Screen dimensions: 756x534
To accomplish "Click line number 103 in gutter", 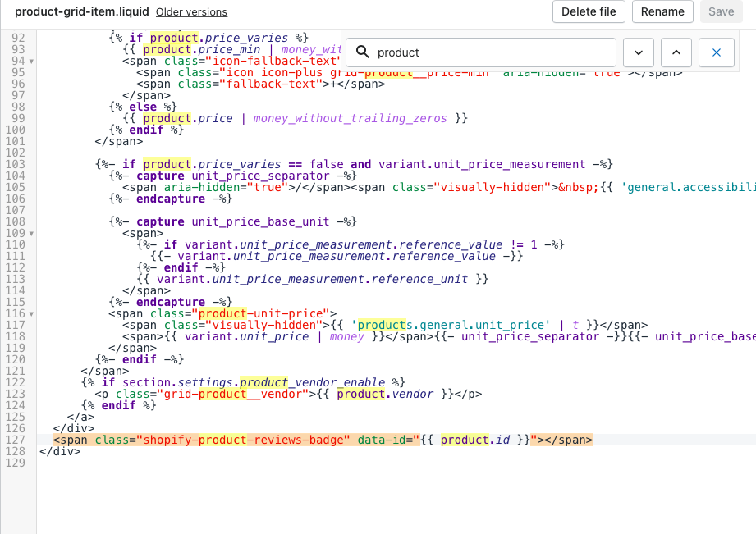I will 16,164.
